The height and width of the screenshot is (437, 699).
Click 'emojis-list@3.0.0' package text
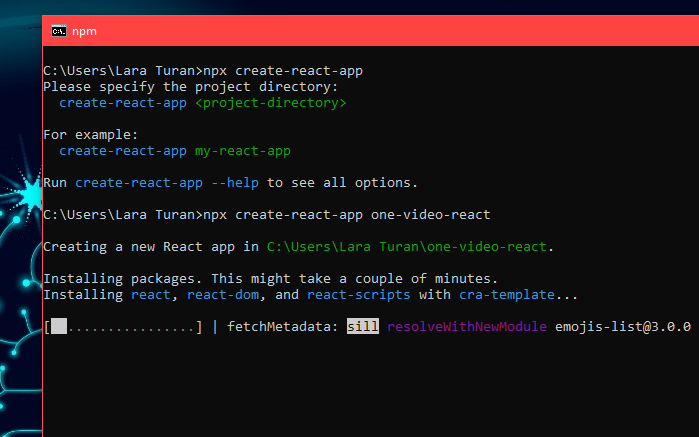coord(623,327)
